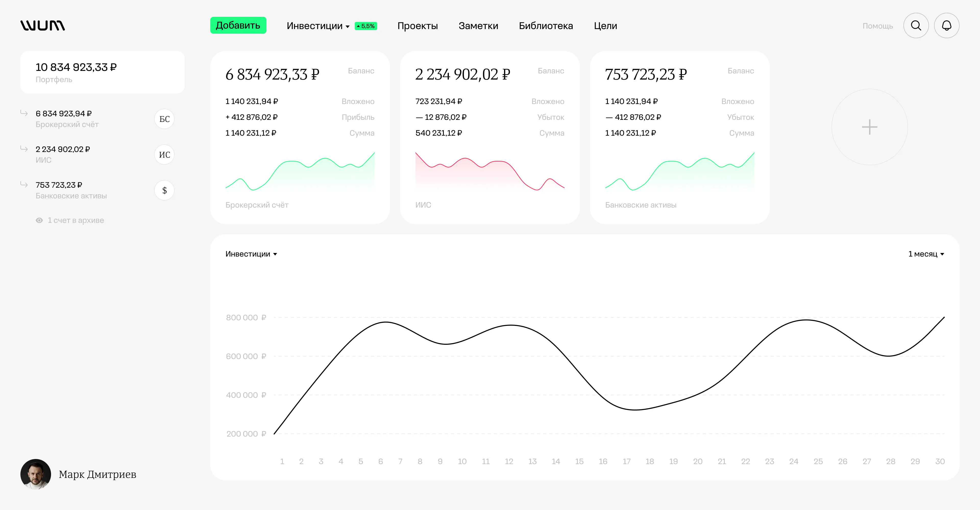Click the green 5,5% growth badge
The width and height of the screenshot is (980, 510).
pyautogui.click(x=366, y=26)
